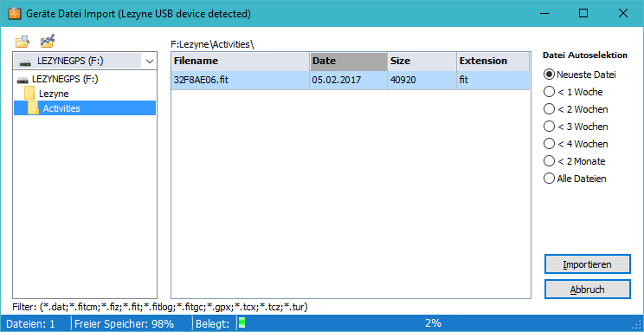This screenshot has height=332, width=644.
Task: Click the Abbruch button
Action: [x=588, y=290]
